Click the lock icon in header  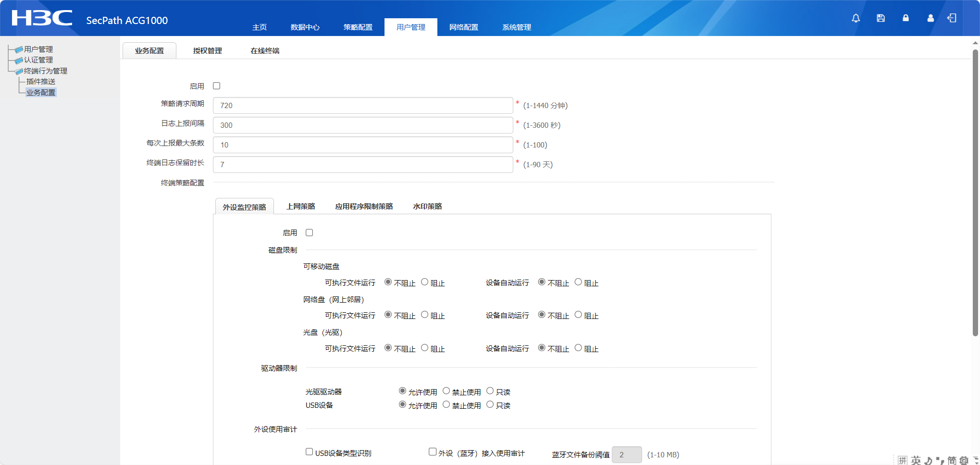(x=906, y=18)
